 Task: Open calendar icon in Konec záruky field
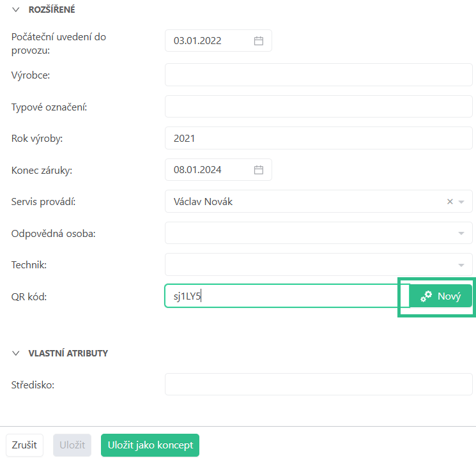(259, 170)
